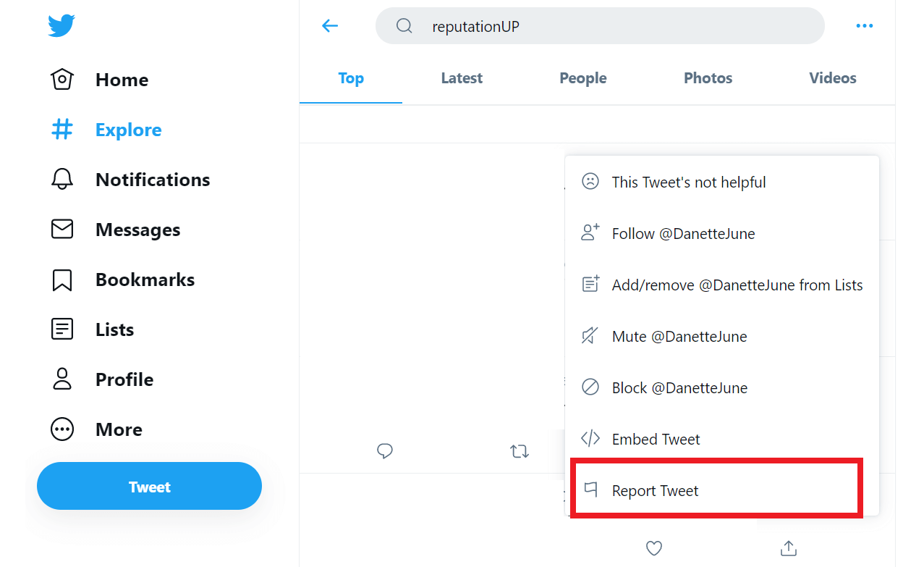Like the tweet via heart icon
The width and height of the screenshot is (924, 567).
pos(653,548)
